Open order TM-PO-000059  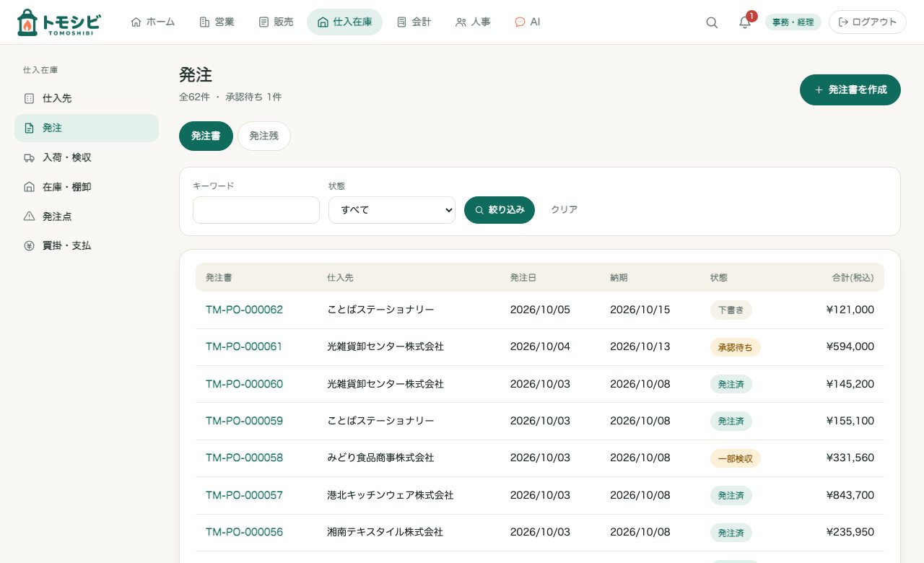[x=244, y=421]
